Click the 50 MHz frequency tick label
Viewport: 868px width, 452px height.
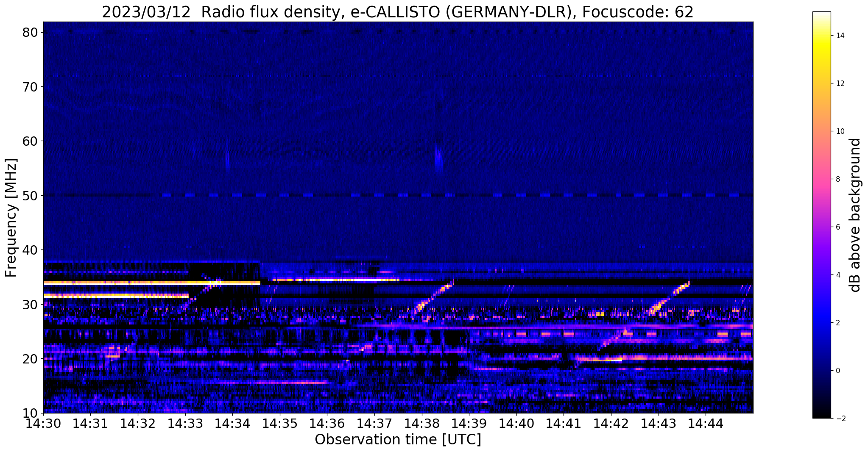coord(31,196)
